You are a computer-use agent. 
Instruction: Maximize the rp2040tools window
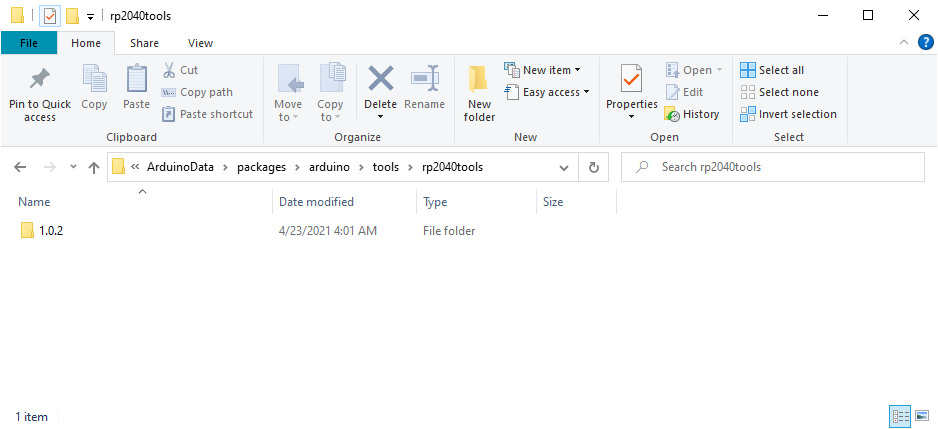tap(868, 16)
